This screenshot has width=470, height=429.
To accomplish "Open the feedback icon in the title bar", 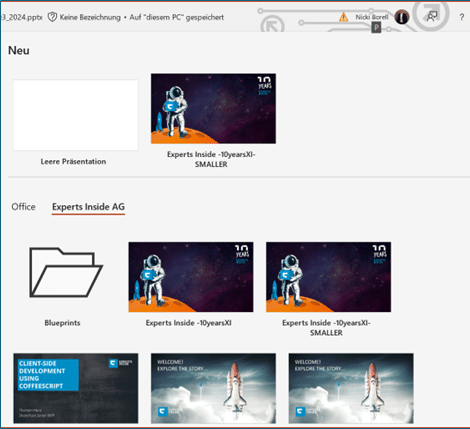I will 432,16.
